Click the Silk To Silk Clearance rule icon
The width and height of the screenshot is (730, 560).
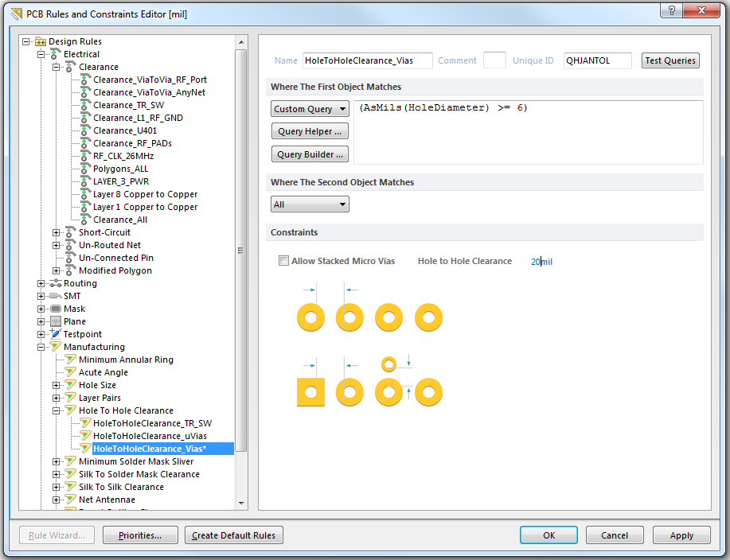click(70, 487)
